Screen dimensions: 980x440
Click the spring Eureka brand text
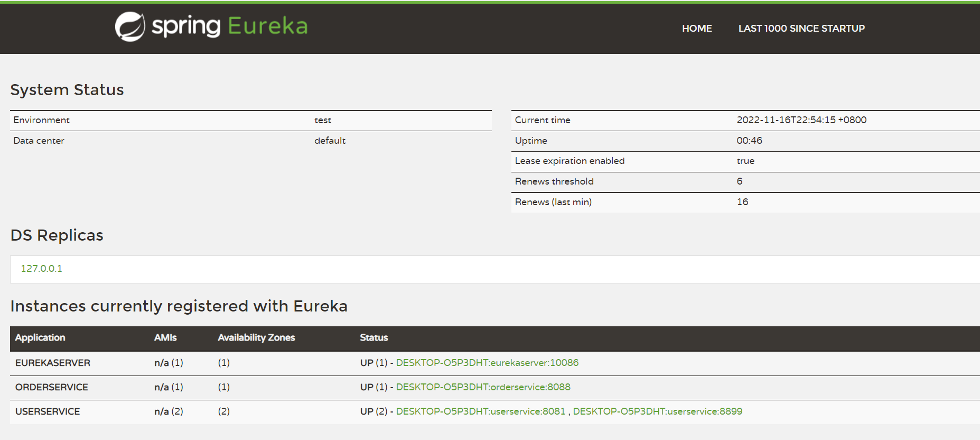[x=230, y=26]
